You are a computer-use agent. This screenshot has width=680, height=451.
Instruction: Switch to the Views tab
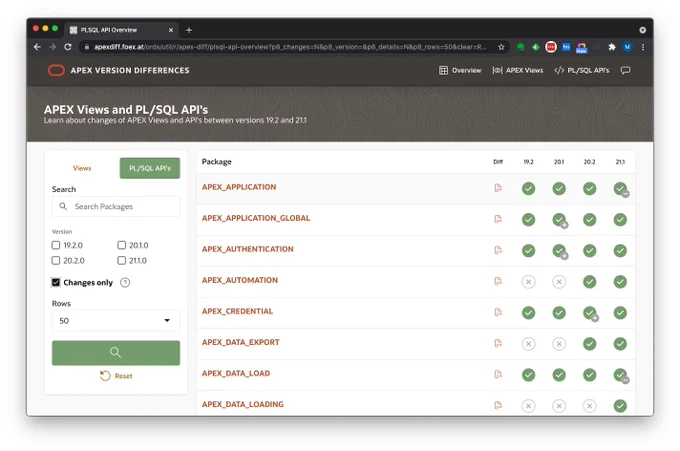click(82, 168)
